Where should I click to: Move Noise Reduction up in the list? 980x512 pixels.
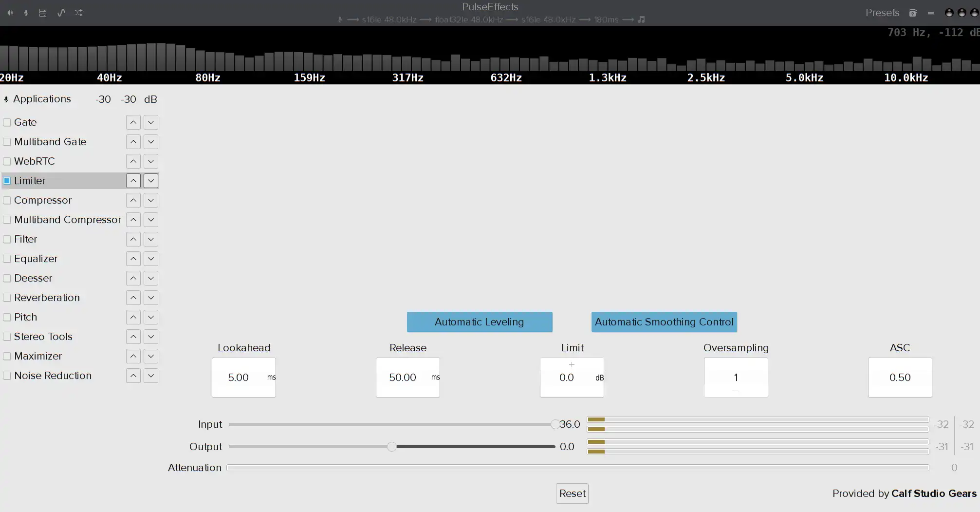[133, 376]
